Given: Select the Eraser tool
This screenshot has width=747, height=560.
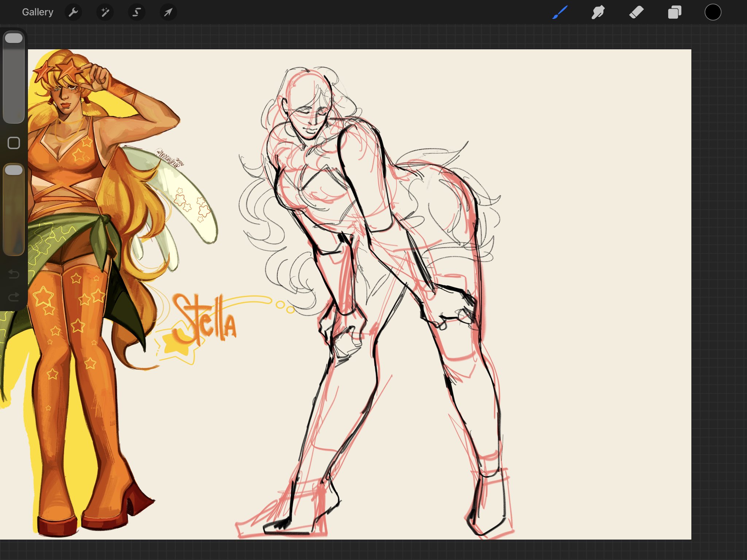Looking at the screenshot, I should click(x=636, y=12).
